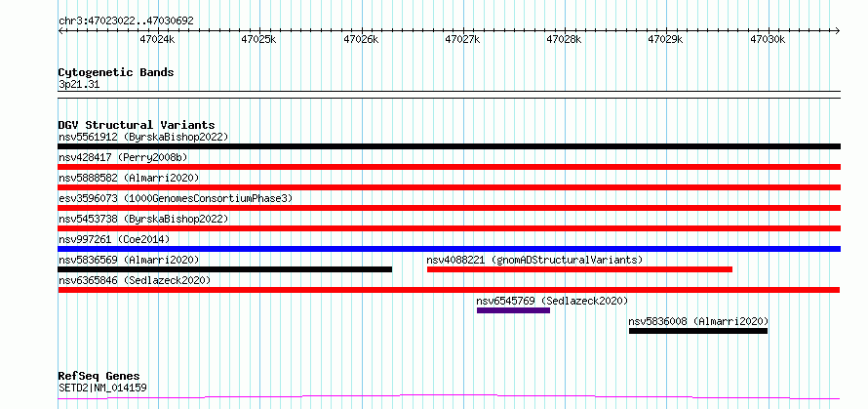The width and height of the screenshot is (868, 409).
Task: Click the 47025k ruler tick label
Action: pos(258,40)
